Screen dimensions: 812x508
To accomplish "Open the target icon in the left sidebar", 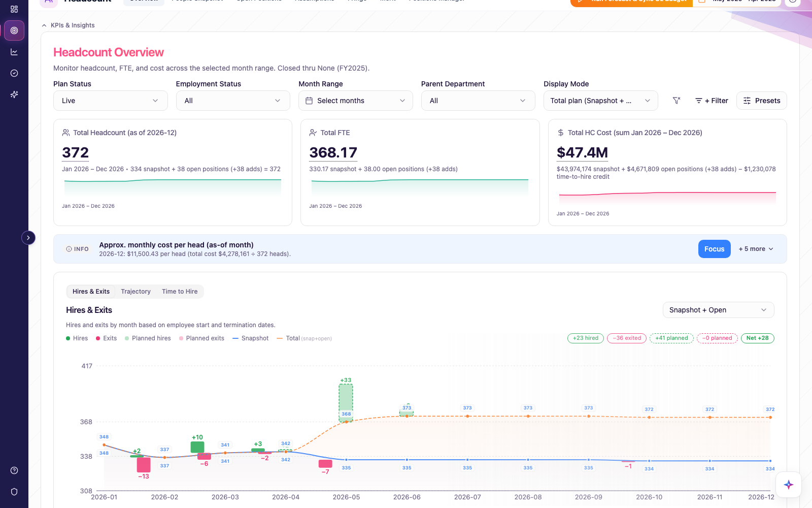I will (14, 30).
